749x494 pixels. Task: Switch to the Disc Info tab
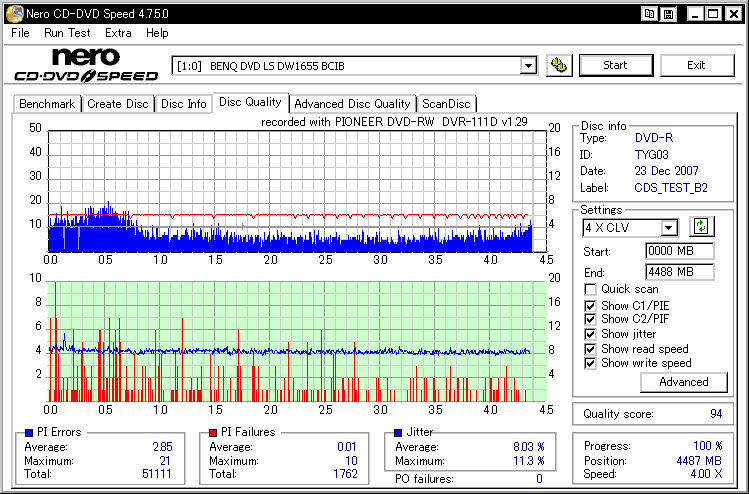tap(183, 104)
